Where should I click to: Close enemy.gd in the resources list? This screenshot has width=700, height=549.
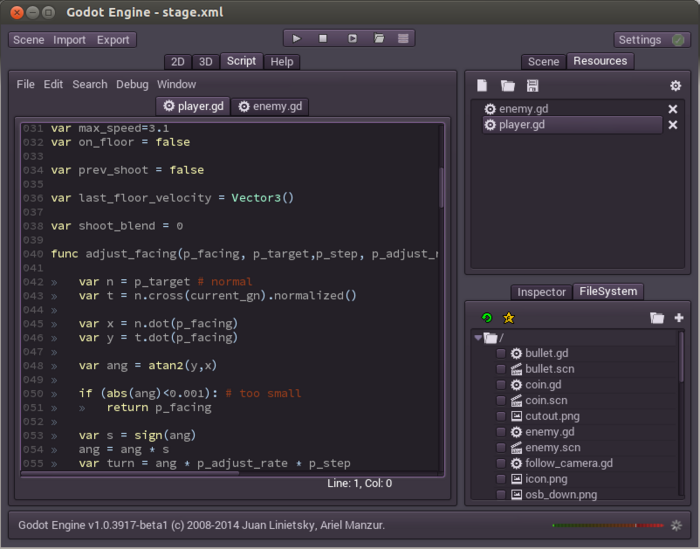tap(672, 109)
